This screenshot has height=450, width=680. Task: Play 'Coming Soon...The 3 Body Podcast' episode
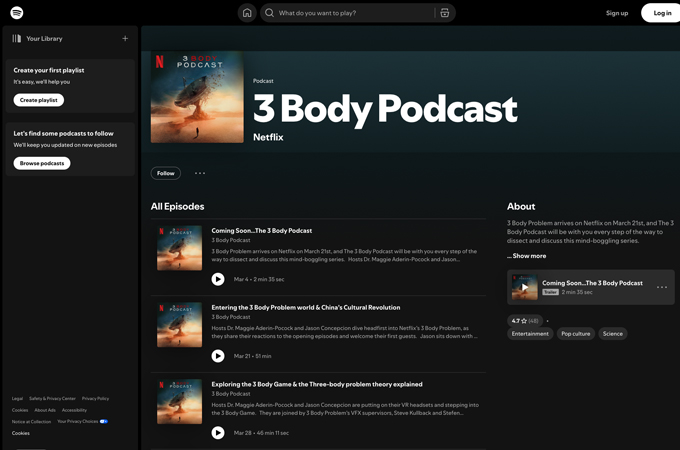tap(218, 279)
